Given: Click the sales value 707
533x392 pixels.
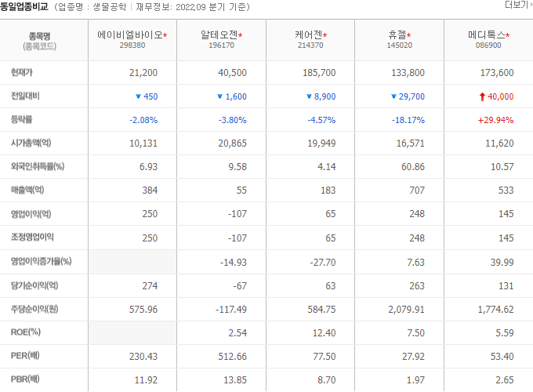Looking at the screenshot, I should click(x=417, y=191).
